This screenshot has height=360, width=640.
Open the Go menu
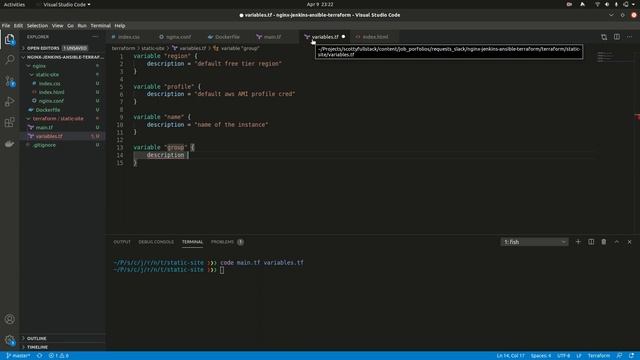(x=71, y=26)
